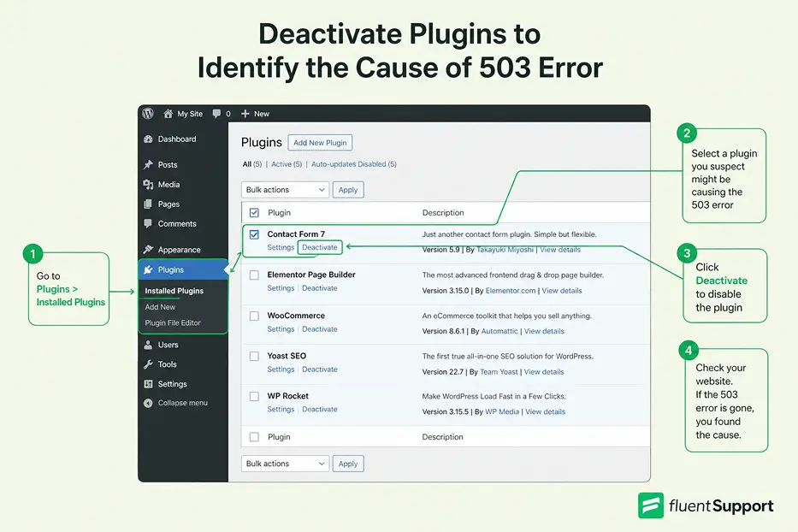Uncheck the Contact Form 7 checkbox
Screen dimensions: 798x532
click(x=254, y=233)
